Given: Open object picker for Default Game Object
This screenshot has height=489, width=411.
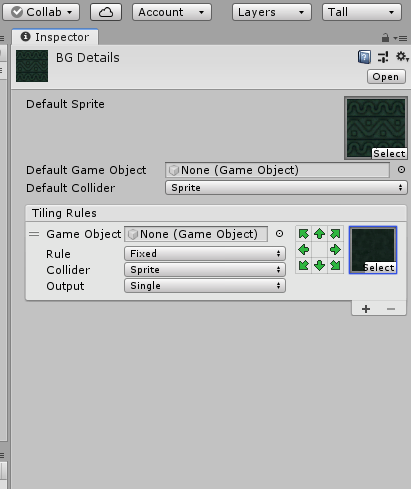Looking at the screenshot, I should [401, 170].
